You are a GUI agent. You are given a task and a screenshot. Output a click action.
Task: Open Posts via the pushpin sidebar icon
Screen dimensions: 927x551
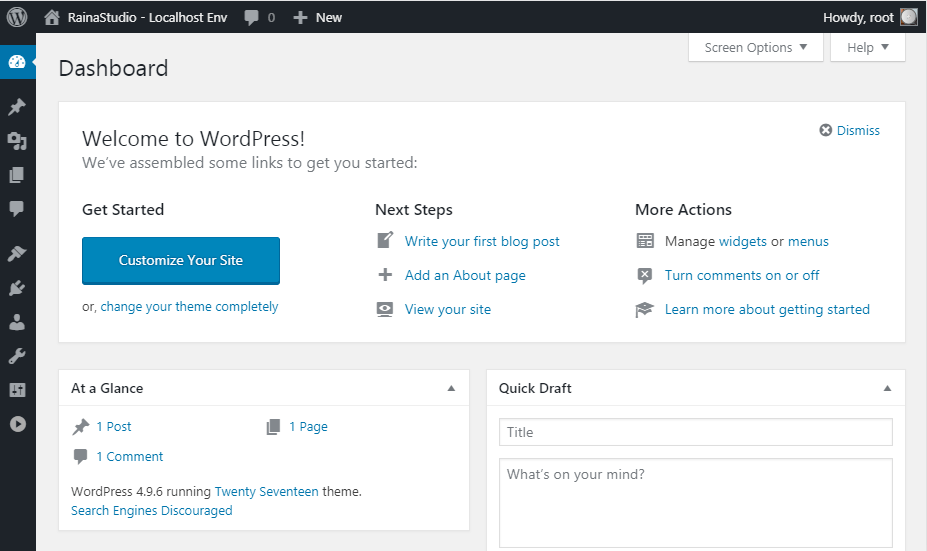(17, 107)
